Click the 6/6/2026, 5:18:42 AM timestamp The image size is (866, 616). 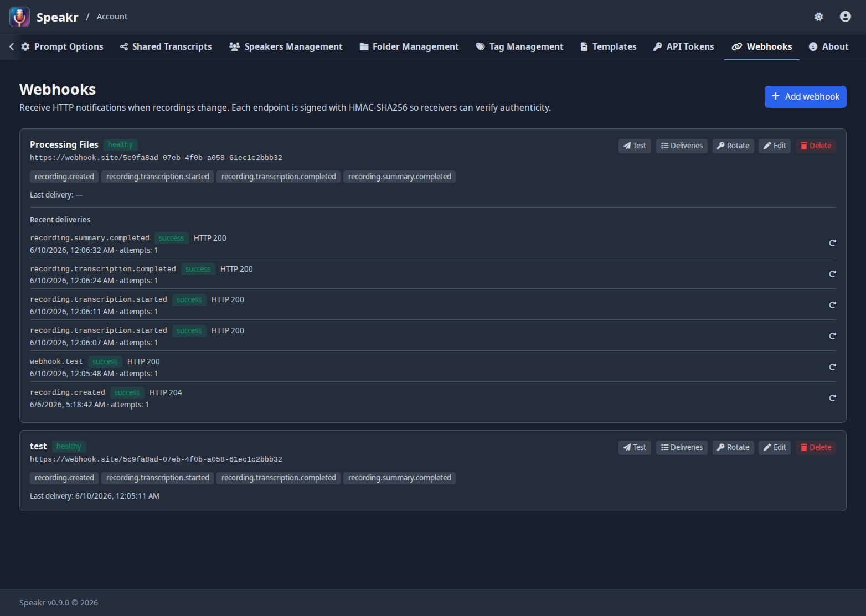68,405
